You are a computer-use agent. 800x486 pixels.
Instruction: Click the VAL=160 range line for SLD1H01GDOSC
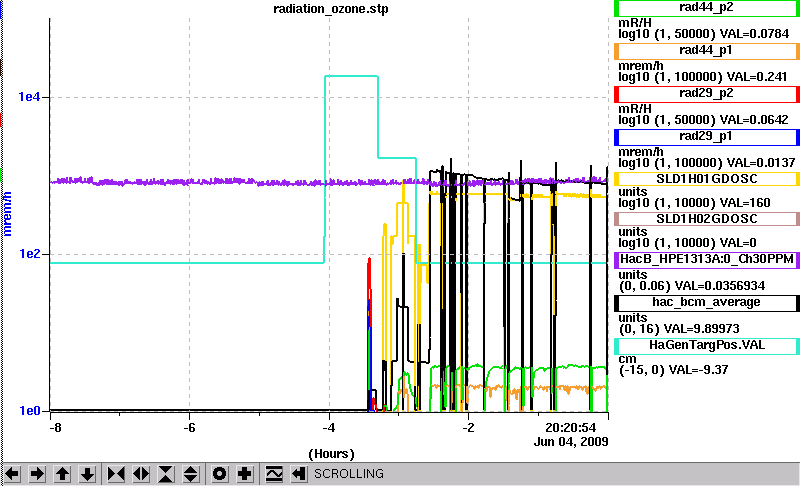(694, 203)
